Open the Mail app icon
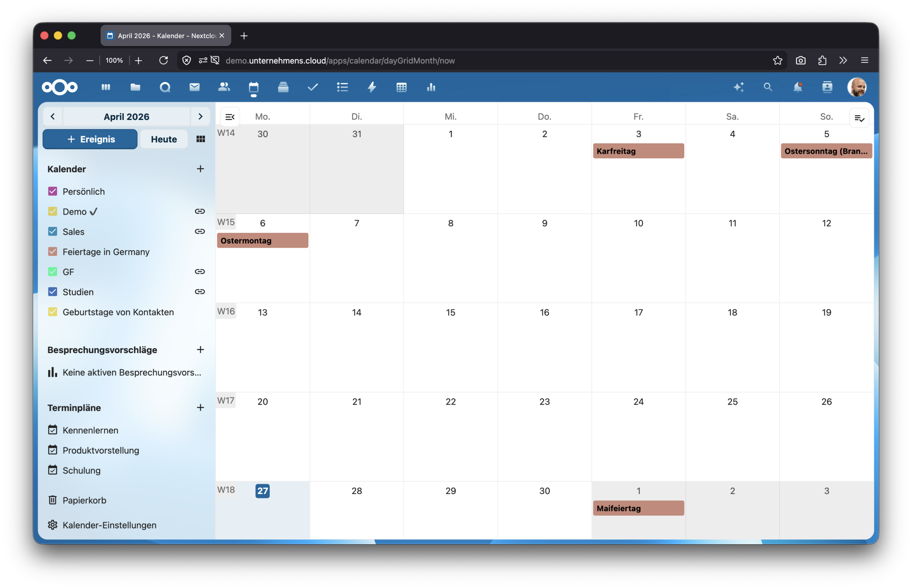This screenshot has height=588, width=912. pyautogui.click(x=195, y=87)
